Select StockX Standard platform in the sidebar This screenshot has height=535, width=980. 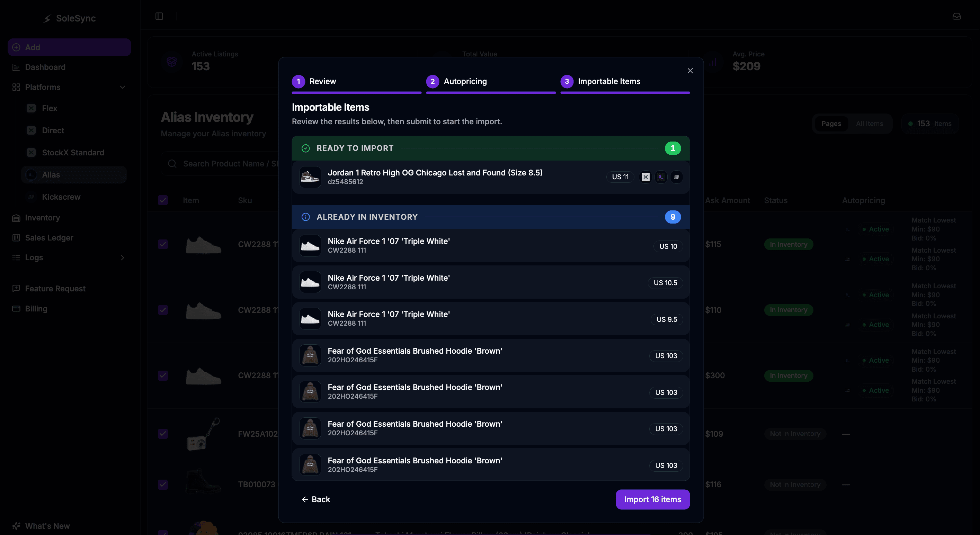[74, 153]
